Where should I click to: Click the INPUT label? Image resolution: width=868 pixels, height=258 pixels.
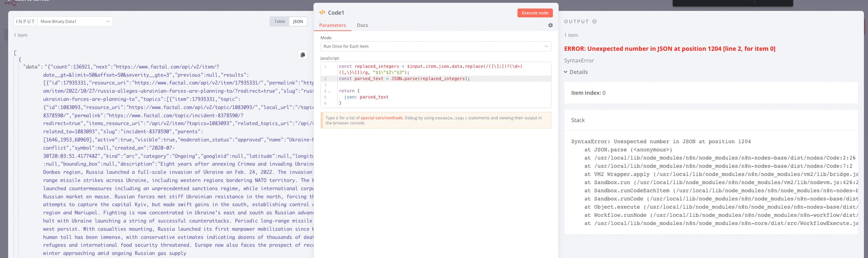coord(25,21)
